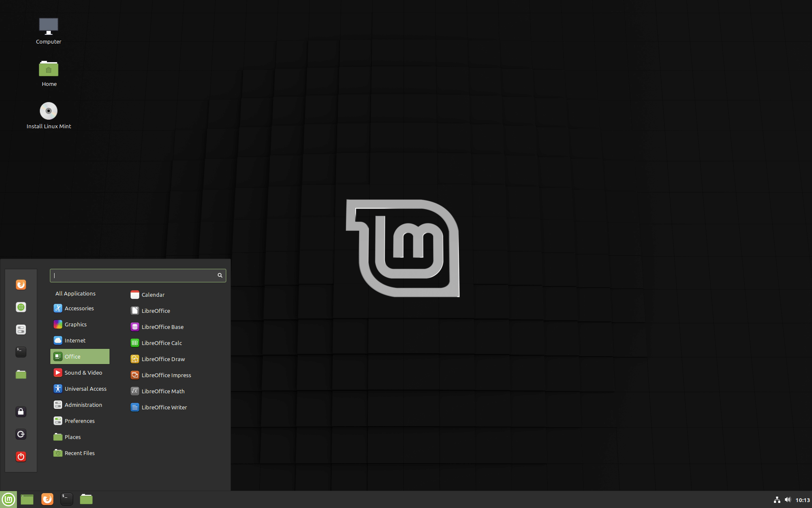Open LibreOffice Math formula editor
The height and width of the screenshot is (508, 812).
tap(162, 390)
